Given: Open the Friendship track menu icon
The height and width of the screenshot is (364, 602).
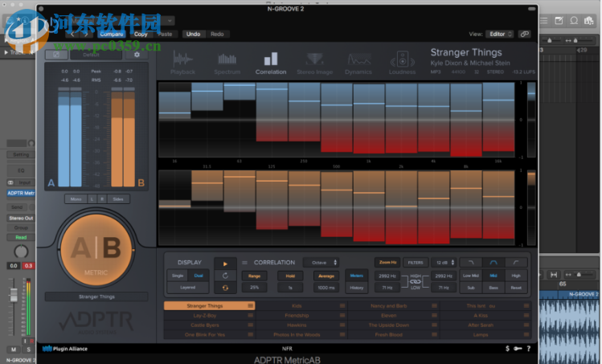Looking at the screenshot, I should click(x=342, y=315).
